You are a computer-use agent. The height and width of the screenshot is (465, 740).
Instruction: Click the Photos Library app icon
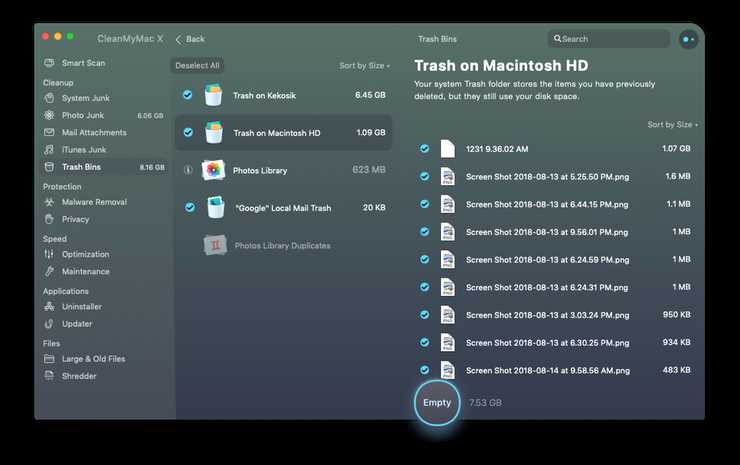click(x=213, y=170)
